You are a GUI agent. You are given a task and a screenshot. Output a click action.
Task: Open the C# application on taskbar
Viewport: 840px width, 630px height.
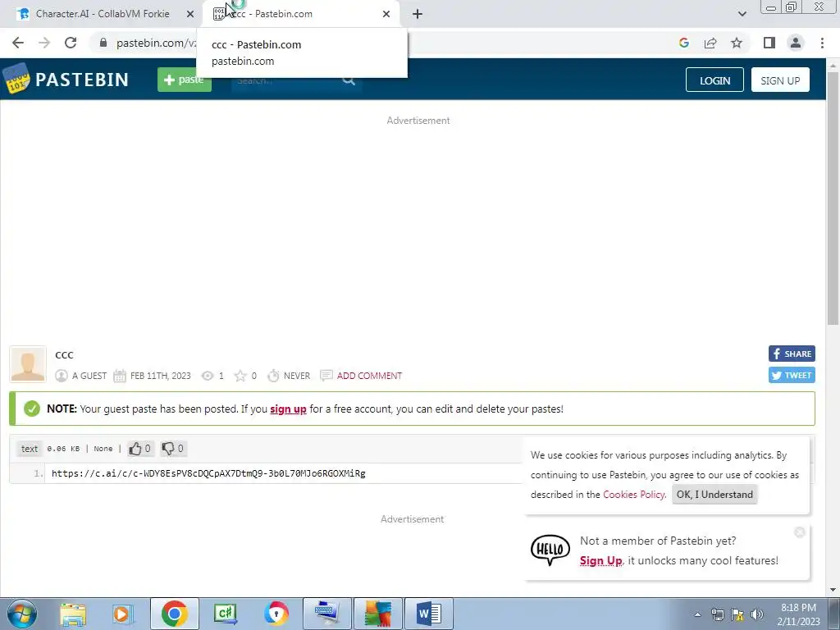(225, 614)
